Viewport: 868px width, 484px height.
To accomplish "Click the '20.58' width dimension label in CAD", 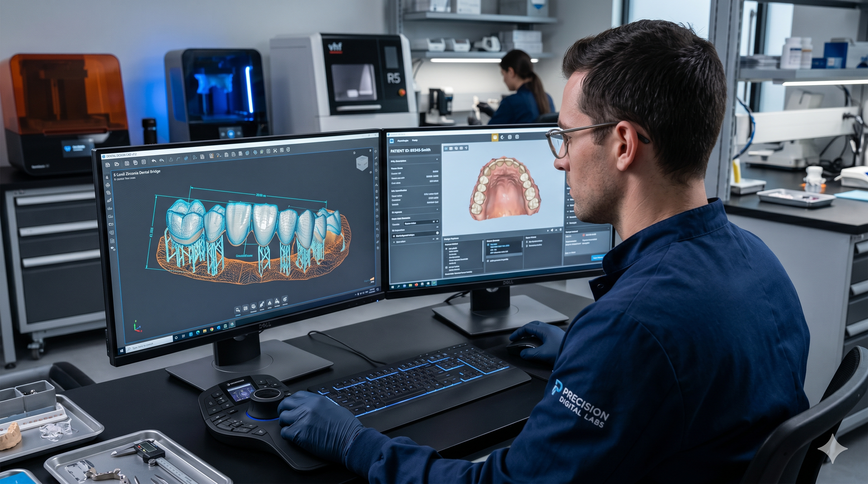I will (261, 195).
